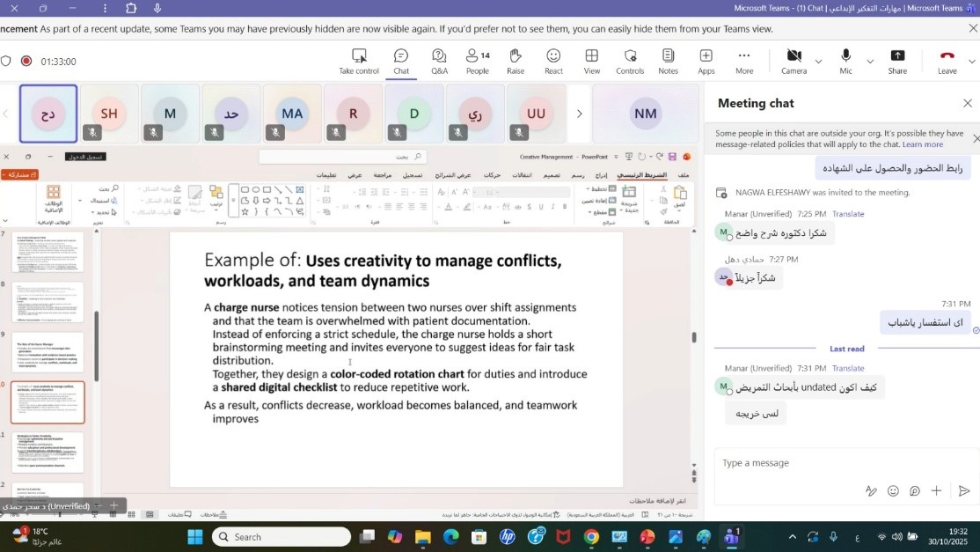Click Translate on Manar's 7:25 PM message
Image resolution: width=980 pixels, height=552 pixels.
(x=848, y=214)
